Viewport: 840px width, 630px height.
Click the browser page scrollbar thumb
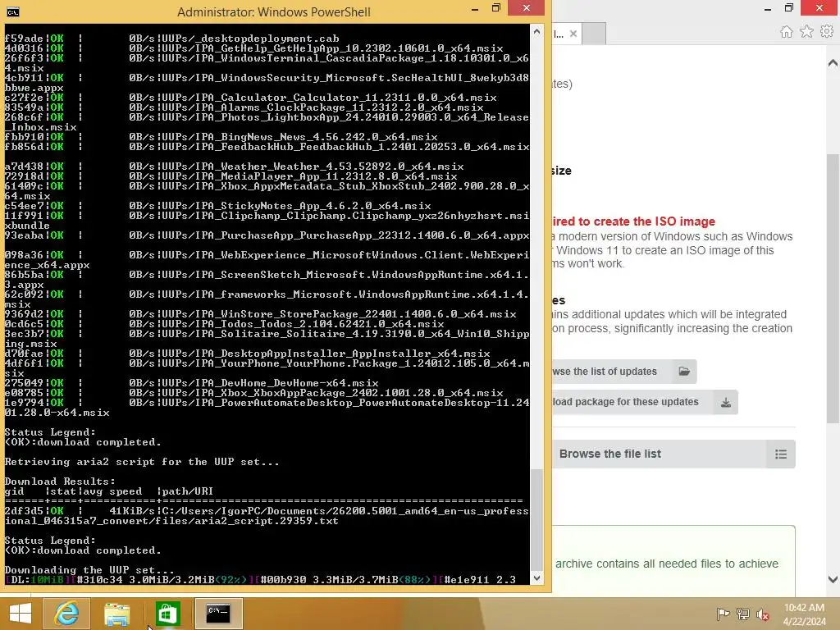pyautogui.click(x=833, y=290)
